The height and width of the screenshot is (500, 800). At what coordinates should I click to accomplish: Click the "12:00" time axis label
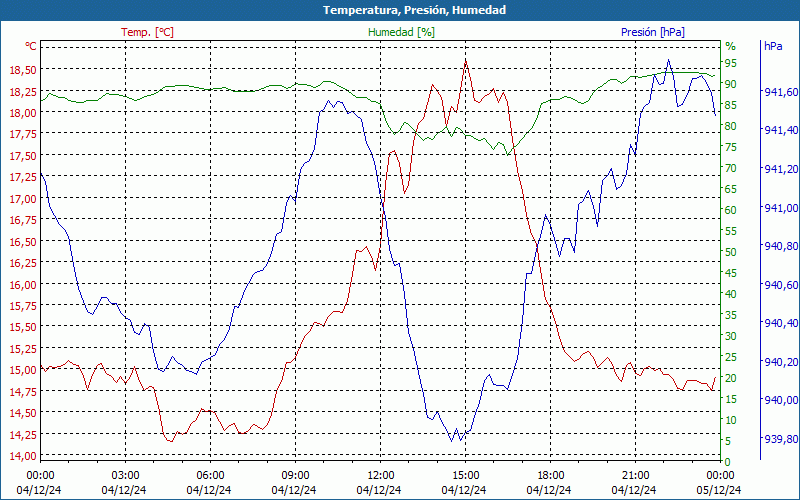(380, 475)
